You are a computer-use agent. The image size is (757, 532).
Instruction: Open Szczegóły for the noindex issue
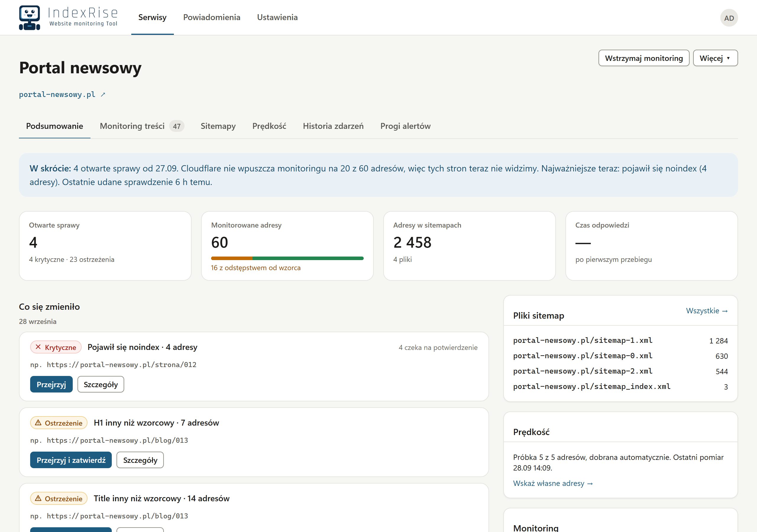click(101, 384)
